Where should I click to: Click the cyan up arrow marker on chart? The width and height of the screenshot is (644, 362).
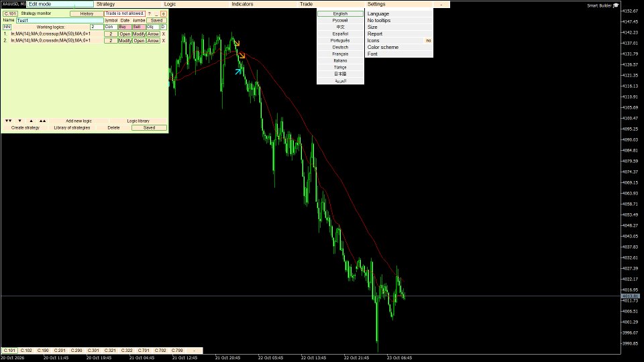(x=237, y=72)
